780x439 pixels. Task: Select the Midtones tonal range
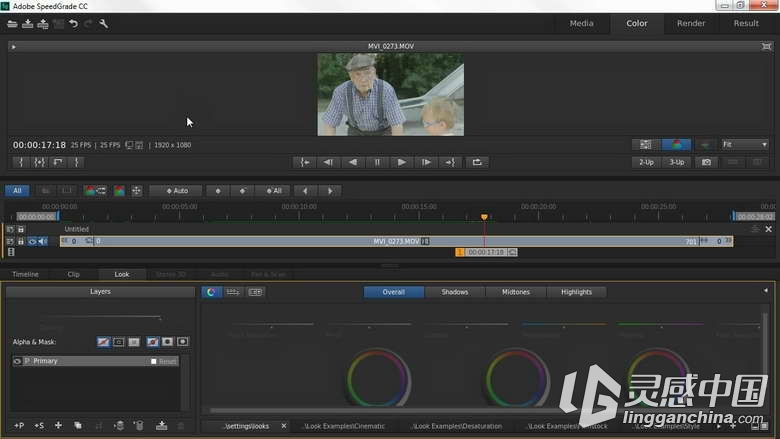coord(516,292)
